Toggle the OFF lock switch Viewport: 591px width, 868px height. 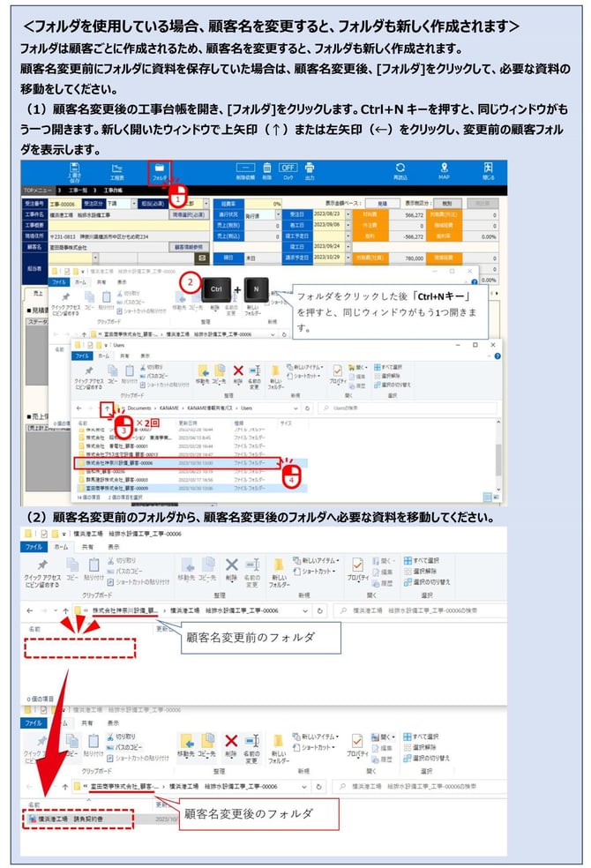coord(288,168)
